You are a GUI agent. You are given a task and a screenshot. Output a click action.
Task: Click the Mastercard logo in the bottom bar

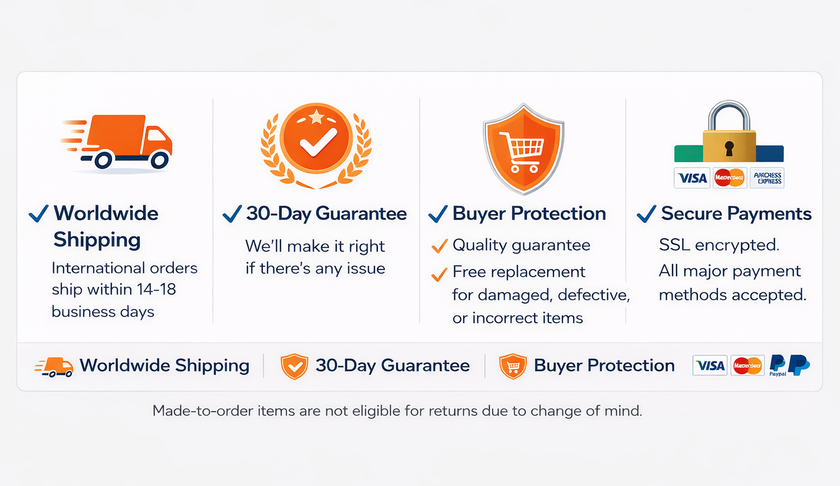(747, 365)
